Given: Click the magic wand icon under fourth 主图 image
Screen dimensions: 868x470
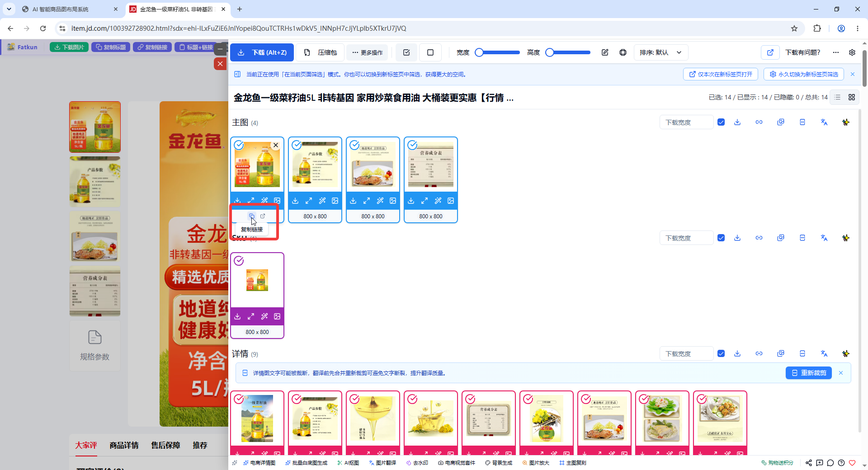Looking at the screenshot, I should (438, 201).
